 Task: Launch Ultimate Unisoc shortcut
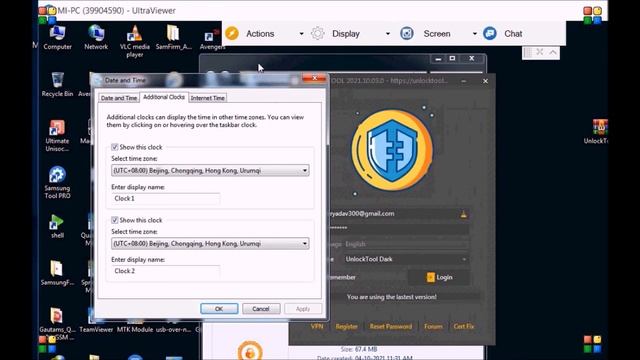coord(57,136)
